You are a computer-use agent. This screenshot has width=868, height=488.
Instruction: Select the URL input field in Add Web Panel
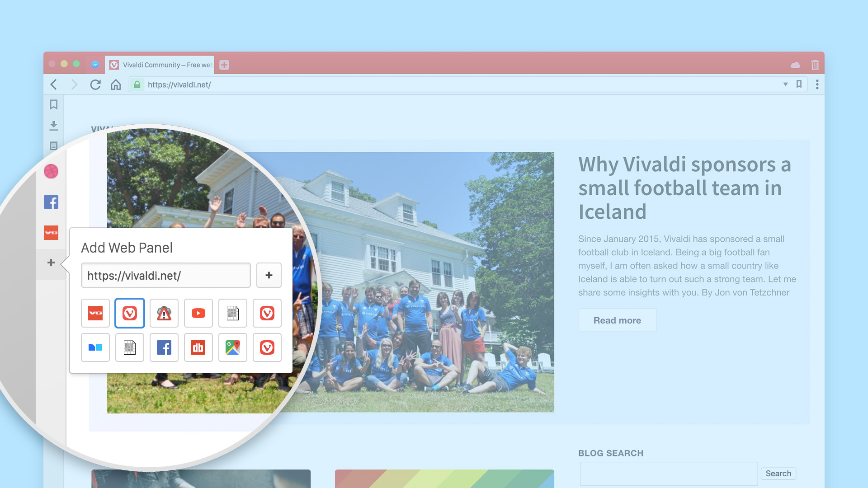coord(165,275)
